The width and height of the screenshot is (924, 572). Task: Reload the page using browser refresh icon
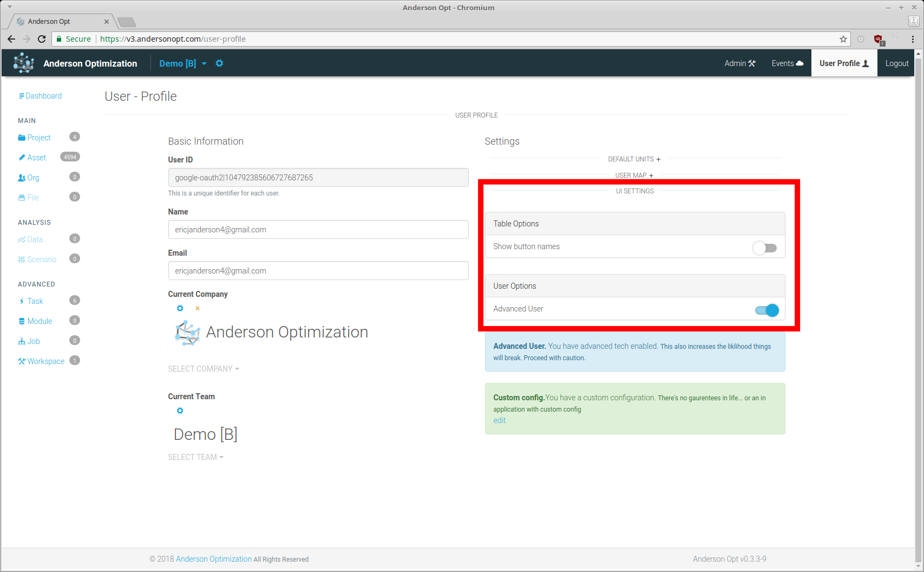coord(42,39)
